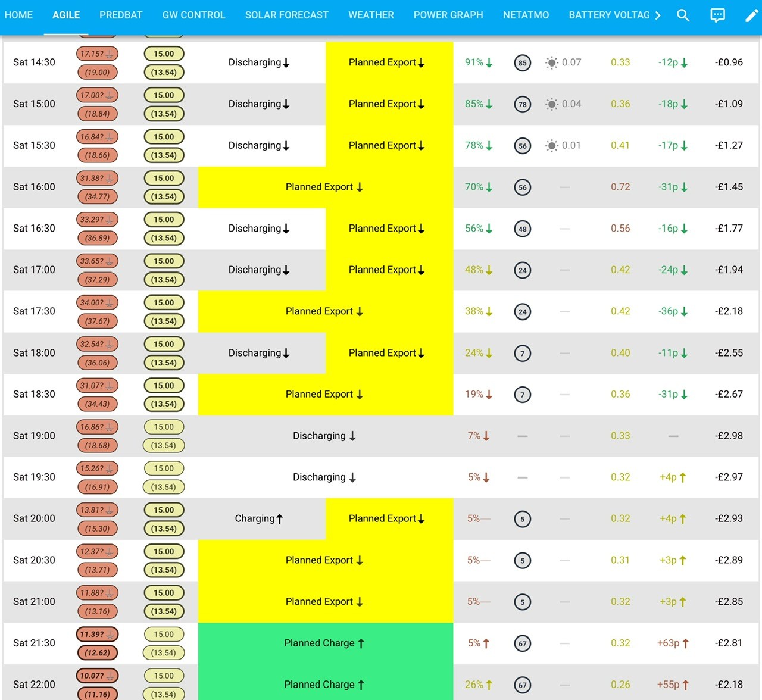762x700 pixels.
Task: Open the SOLAR FORECAST tab
Action: pyautogui.click(x=287, y=15)
